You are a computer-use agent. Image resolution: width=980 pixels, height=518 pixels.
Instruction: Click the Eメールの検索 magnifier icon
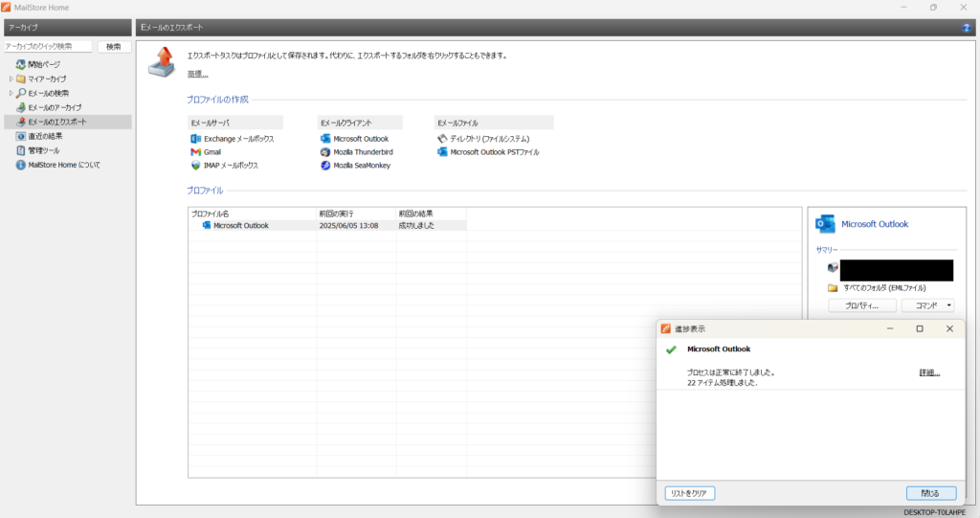point(21,93)
